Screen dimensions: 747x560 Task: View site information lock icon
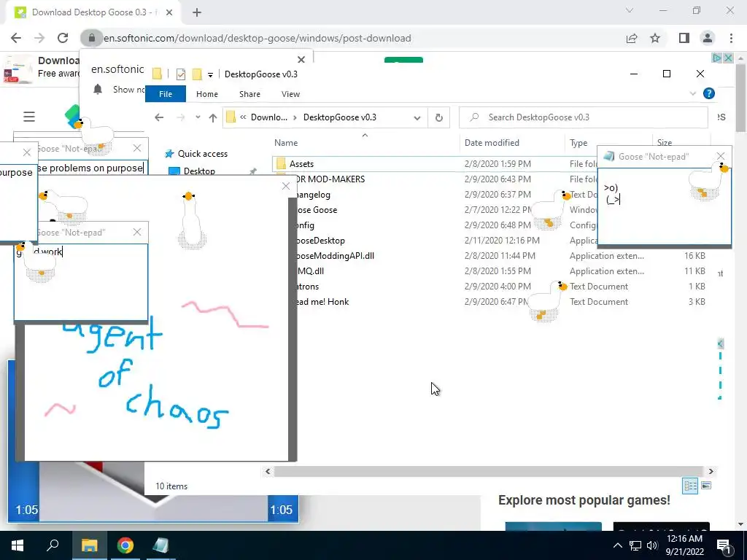(x=91, y=38)
